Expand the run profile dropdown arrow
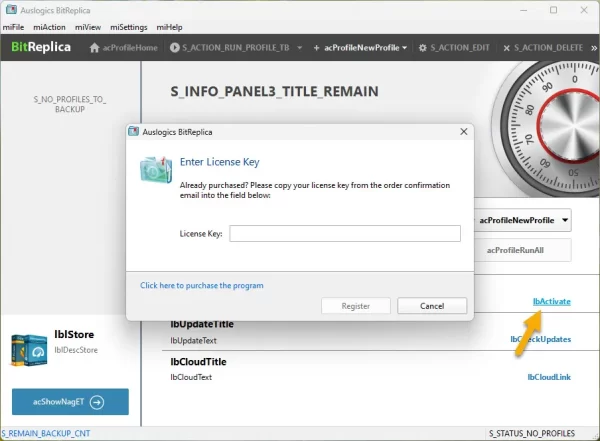 tap(300, 48)
